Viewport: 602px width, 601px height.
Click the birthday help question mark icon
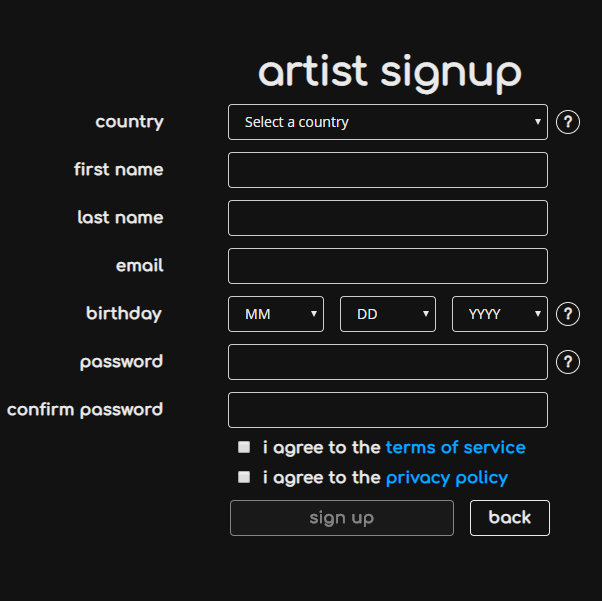point(568,314)
